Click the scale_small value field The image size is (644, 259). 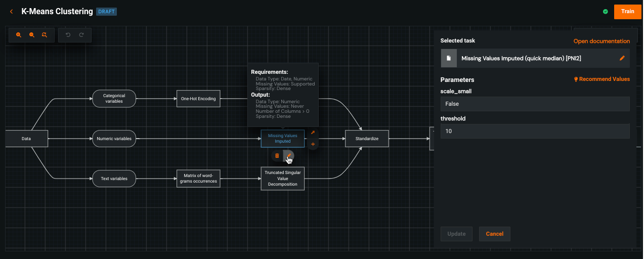(x=535, y=104)
